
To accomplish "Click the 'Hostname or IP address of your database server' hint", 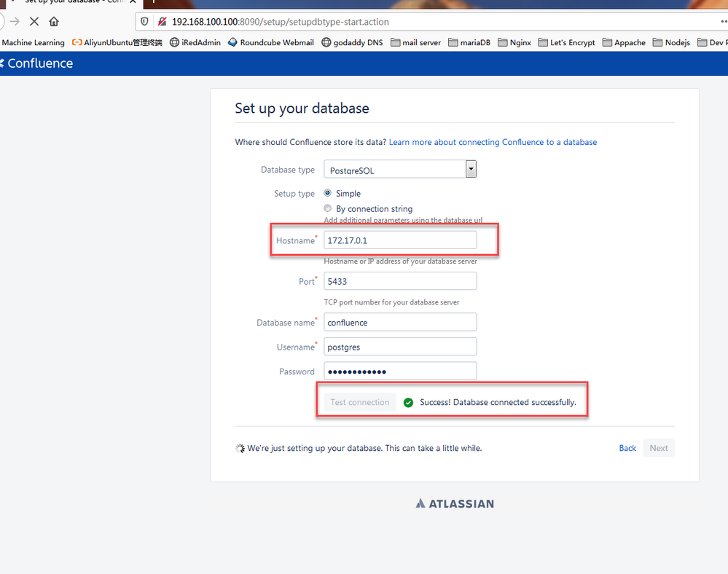I will pos(400,262).
